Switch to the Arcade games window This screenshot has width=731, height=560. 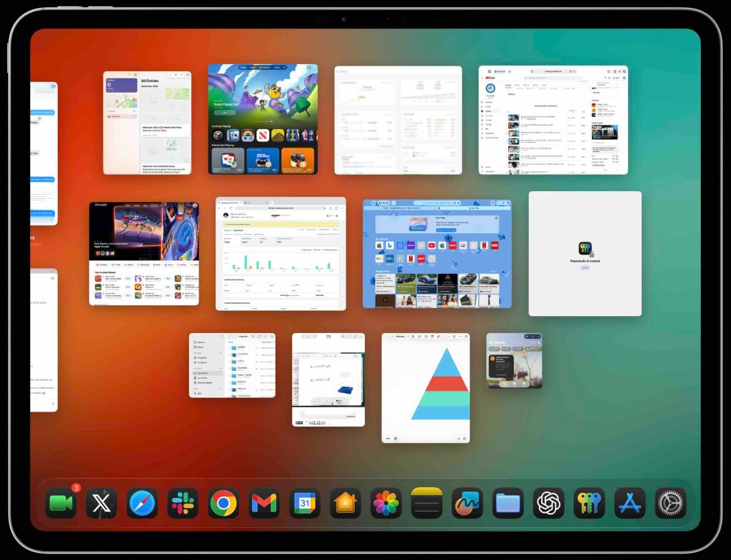(143, 253)
